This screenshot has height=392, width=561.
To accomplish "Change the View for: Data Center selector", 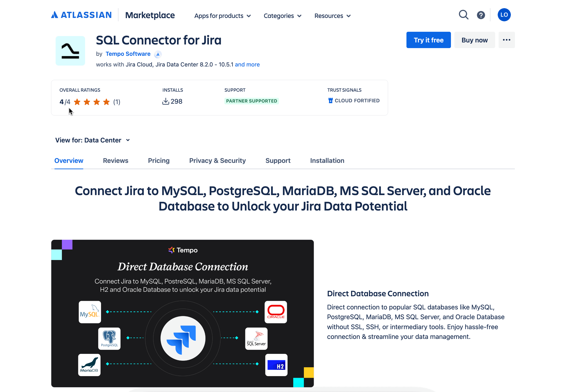I will [x=93, y=140].
